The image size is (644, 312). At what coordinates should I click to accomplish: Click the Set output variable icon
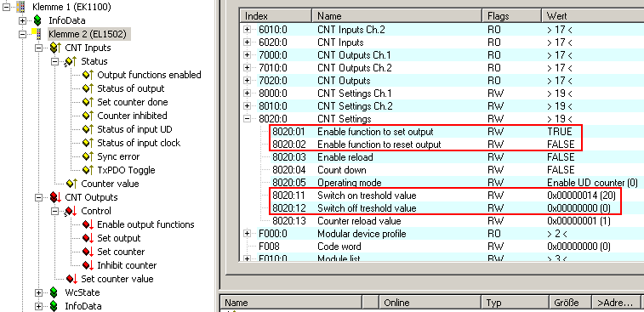pos(88,238)
